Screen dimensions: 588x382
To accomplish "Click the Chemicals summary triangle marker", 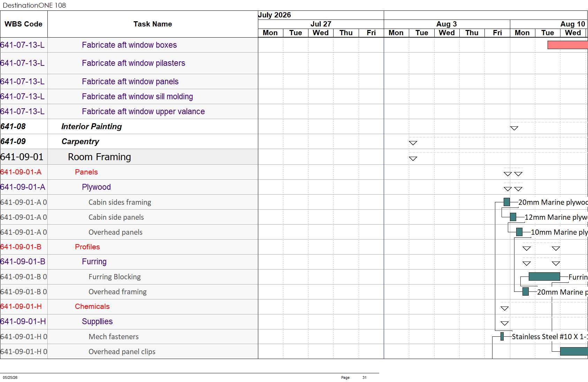I will pyautogui.click(x=504, y=309).
